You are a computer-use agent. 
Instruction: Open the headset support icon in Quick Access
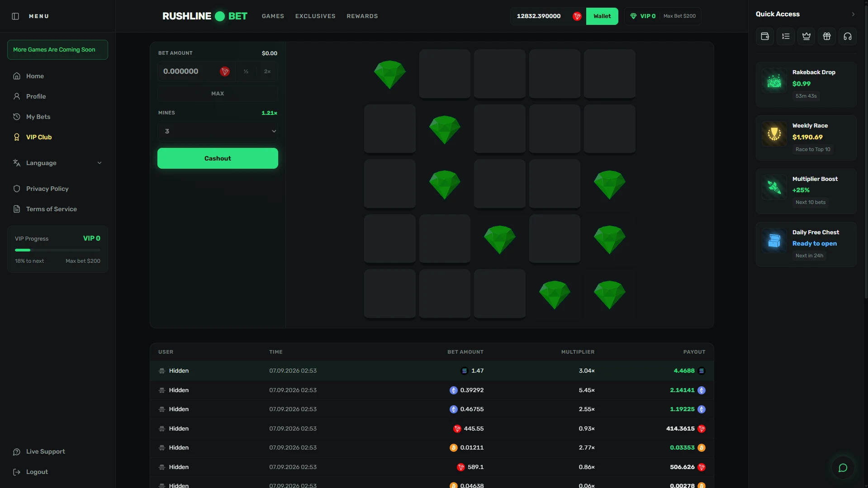point(848,36)
